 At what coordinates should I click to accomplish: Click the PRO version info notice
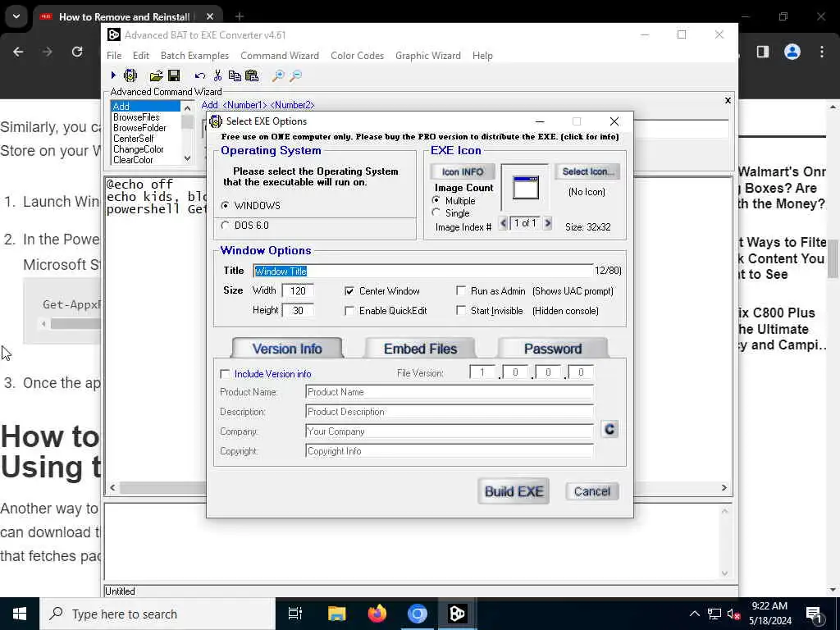(x=420, y=137)
